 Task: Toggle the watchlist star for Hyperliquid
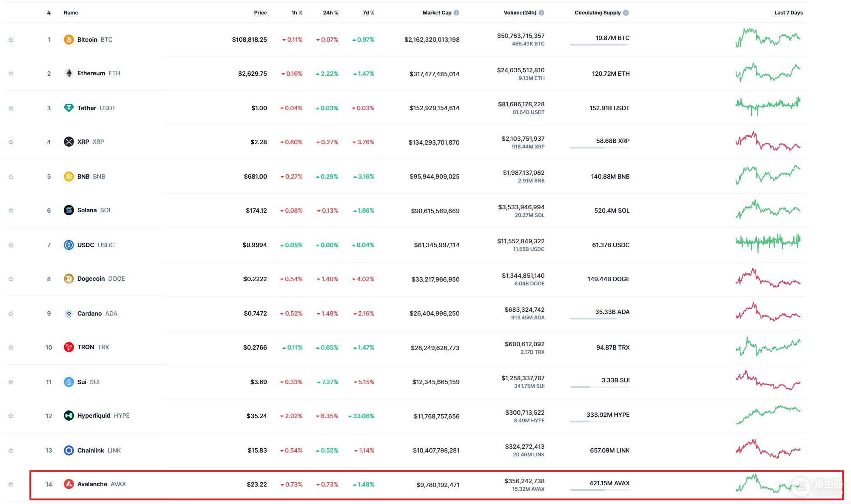point(11,416)
